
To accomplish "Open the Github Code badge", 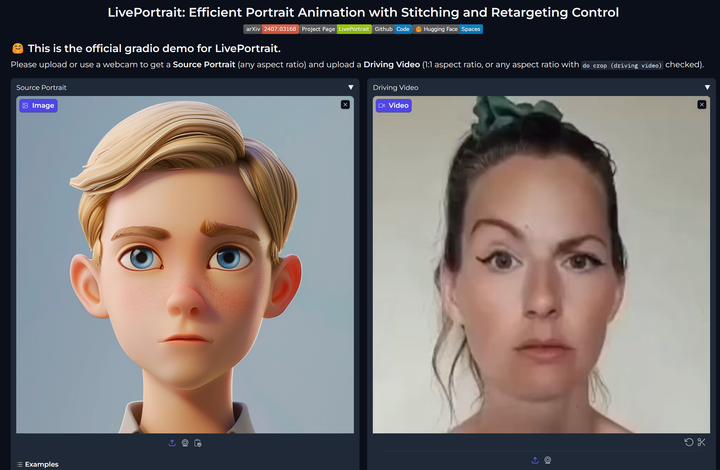I will click(x=392, y=29).
